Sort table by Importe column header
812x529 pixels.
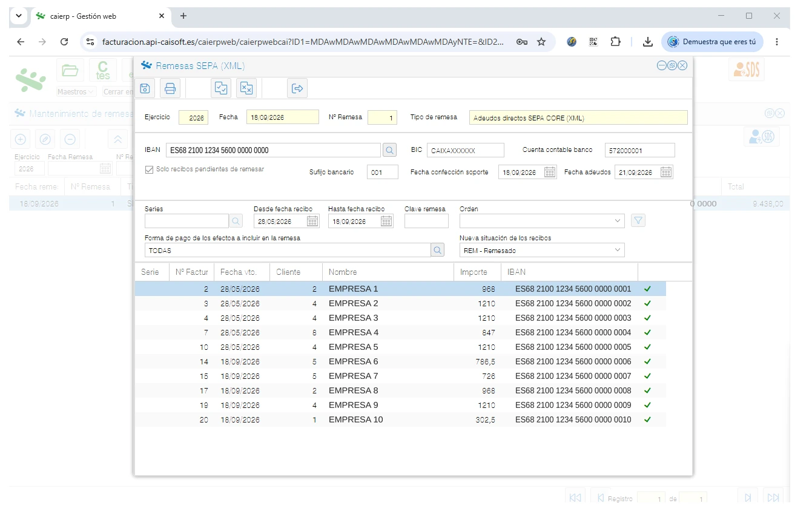click(477, 272)
